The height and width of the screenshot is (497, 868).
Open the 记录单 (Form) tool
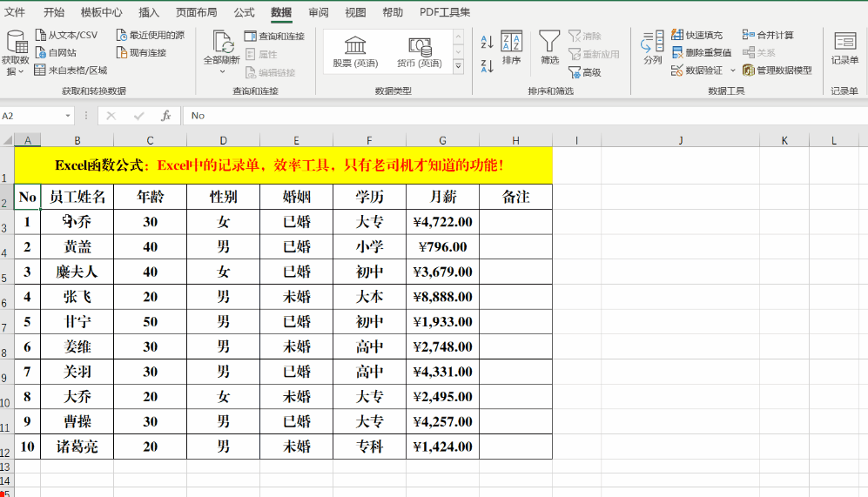click(844, 48)
